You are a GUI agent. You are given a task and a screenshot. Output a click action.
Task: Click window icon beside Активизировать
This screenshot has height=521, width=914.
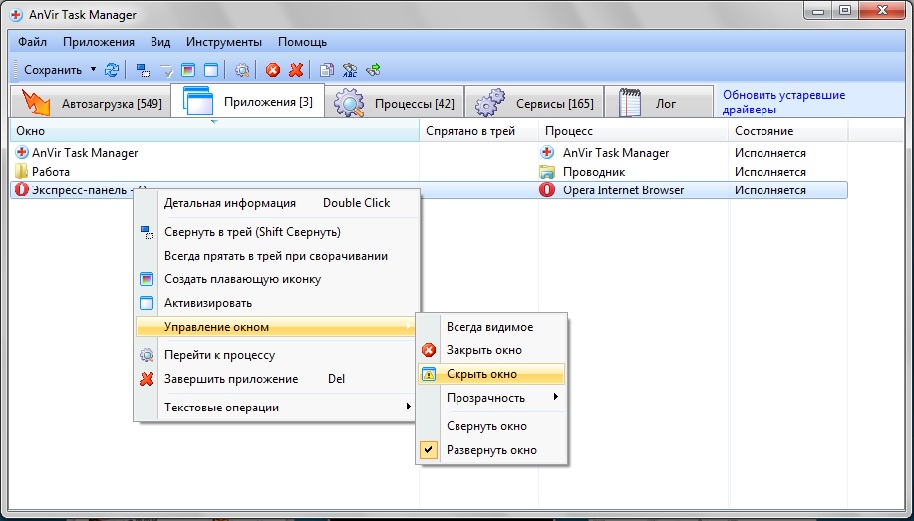click(147, 303)
